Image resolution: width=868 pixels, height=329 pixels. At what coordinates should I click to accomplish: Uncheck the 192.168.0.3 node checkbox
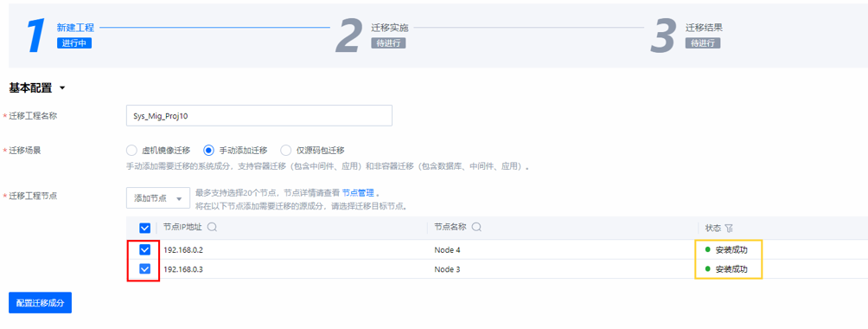(x=145, y=269)
